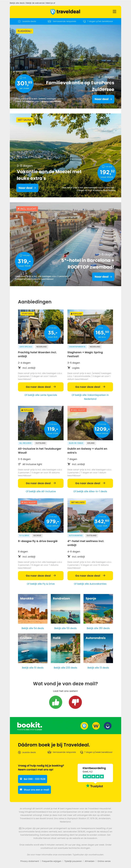Click the 'Afmelden' footer link
131x868 pixels.
pyautogui.click(x=89, y=861)
